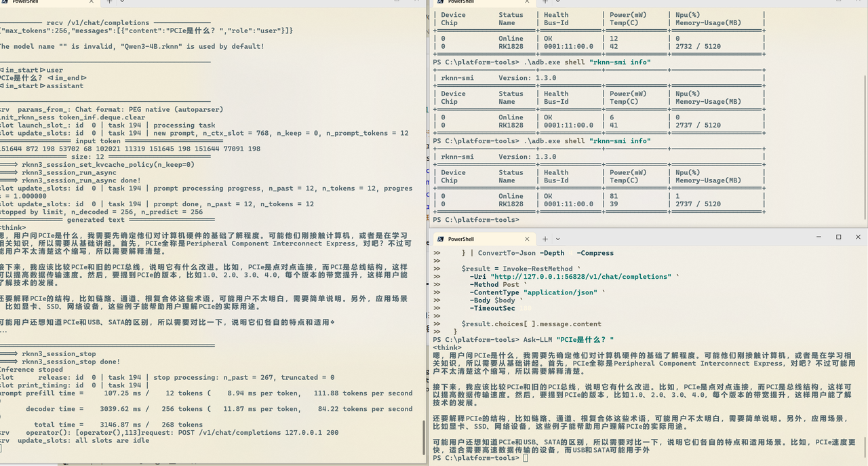The width and height of the screenshot is (868, 466).
Task: Click the 'ConvertTo-Json -Depth -Compress' line
Action: (x=537, y=253)
